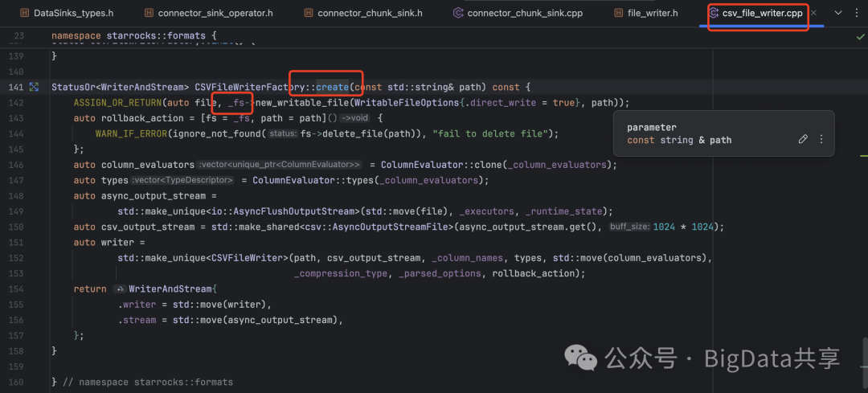The width and height of the screenshot is (868, 393).
Task: Click _compression_type on line 153
Action: (341, 273)
